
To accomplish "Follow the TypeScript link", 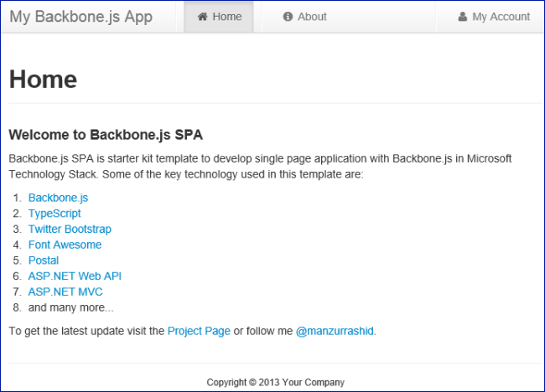I will point(54,214).
